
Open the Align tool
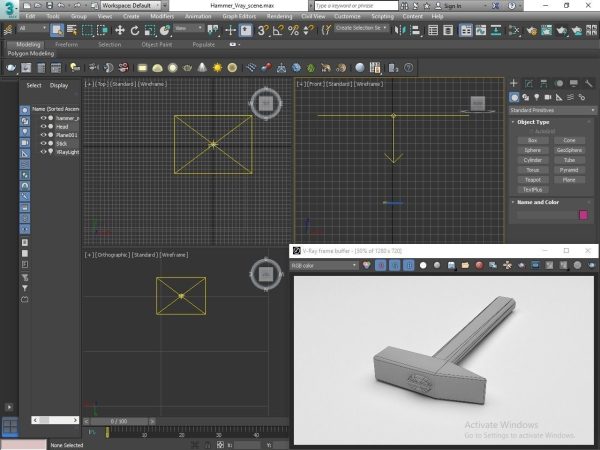pos(415,30)
